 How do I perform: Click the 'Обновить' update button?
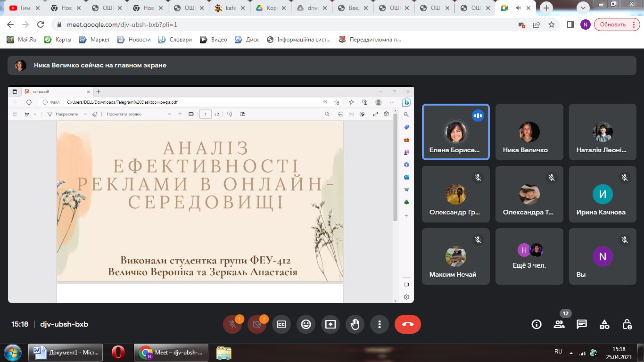(x=613, y=25)
